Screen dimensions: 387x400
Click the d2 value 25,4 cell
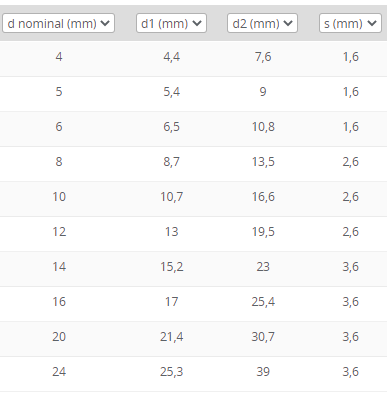tap(263, 302)
